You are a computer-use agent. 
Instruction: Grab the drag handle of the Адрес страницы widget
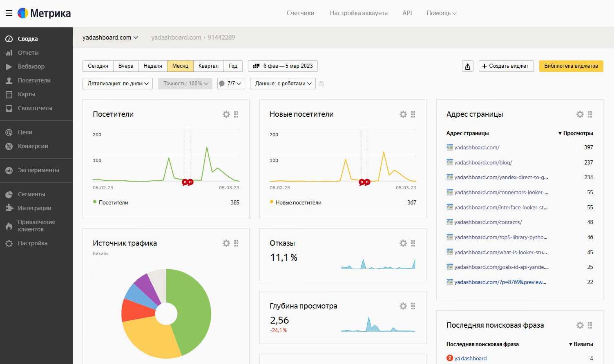(590, 114)
